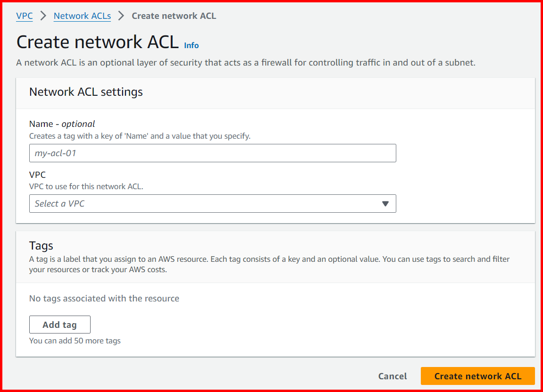Select the VPC field to choose a VPC
The width and height of the screenshot is (543, 392).
[x=212, y=203]
